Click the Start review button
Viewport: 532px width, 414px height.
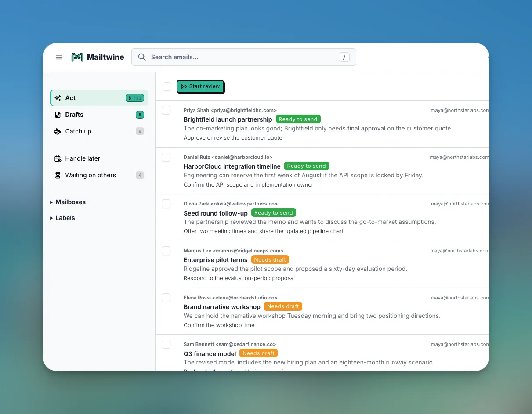click(200, 86)
